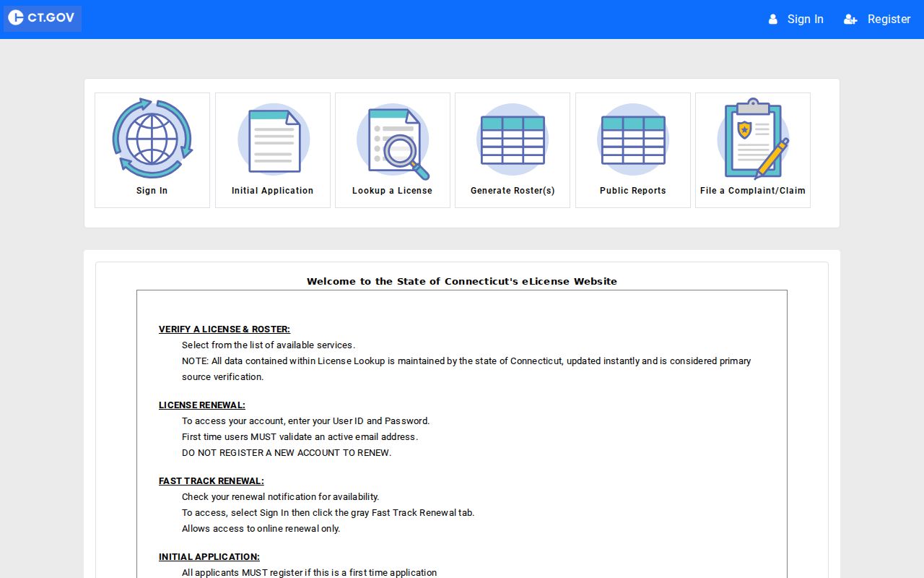
Task: Click the CT.GOV logo
Action: point(42,18)
